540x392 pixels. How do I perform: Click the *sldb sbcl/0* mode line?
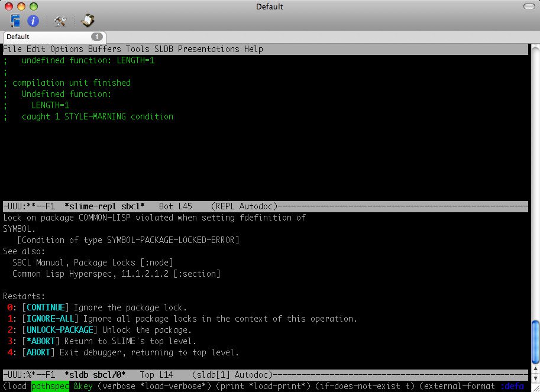265,375
